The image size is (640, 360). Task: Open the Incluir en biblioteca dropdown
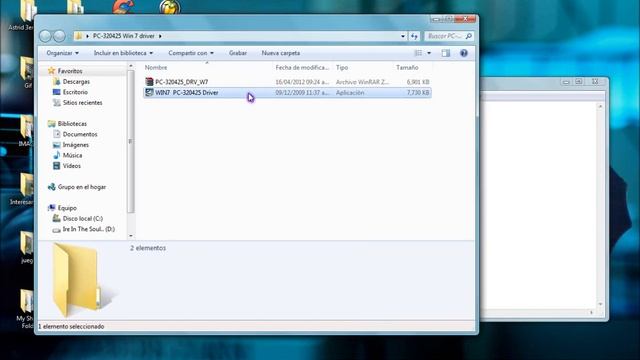123,53
